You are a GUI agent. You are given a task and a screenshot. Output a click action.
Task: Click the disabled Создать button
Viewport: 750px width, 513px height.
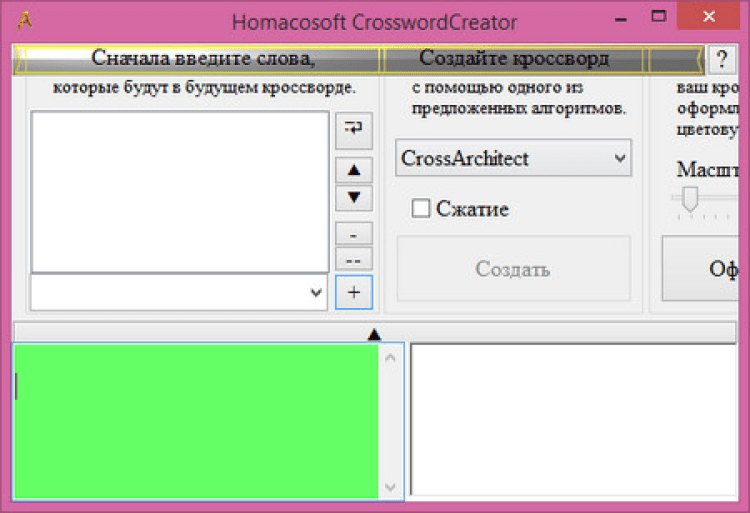[513, 269]
